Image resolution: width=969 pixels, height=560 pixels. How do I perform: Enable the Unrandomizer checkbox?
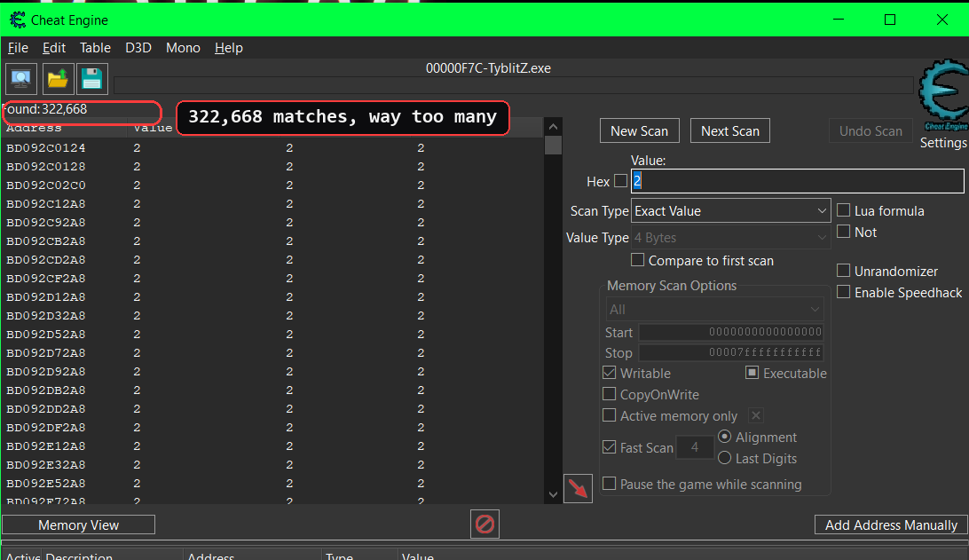pyautogui.click(x=843, y=270)
